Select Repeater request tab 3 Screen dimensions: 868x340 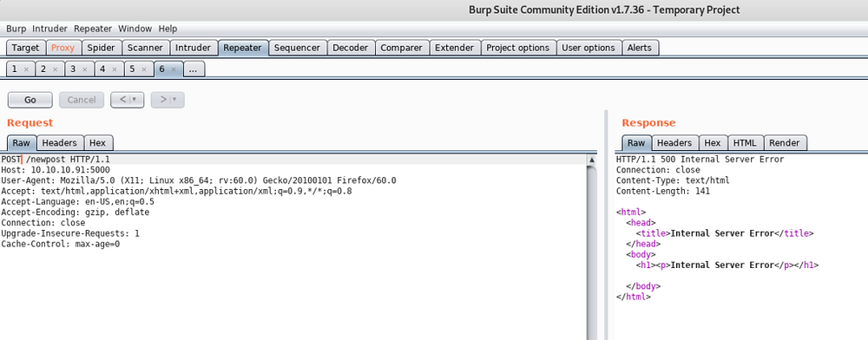point(73,69)
